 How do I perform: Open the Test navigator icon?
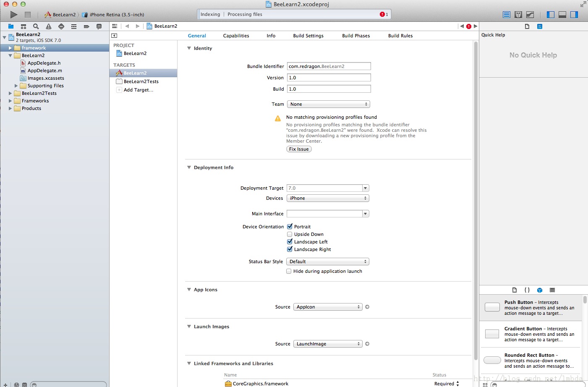coord(61,26)
